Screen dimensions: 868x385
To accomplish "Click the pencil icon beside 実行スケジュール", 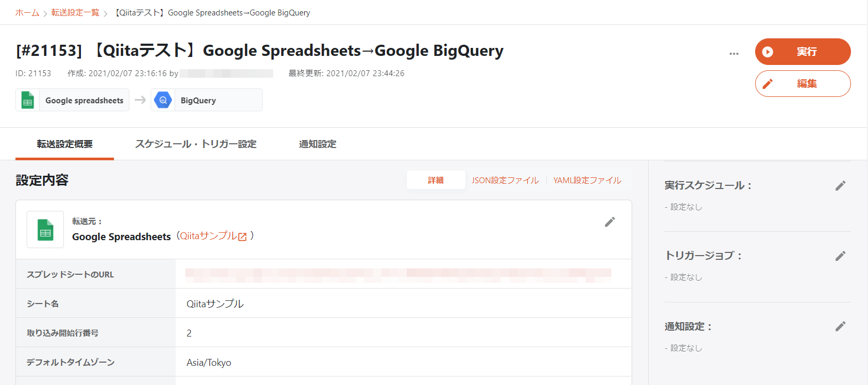I will (840, 186).
